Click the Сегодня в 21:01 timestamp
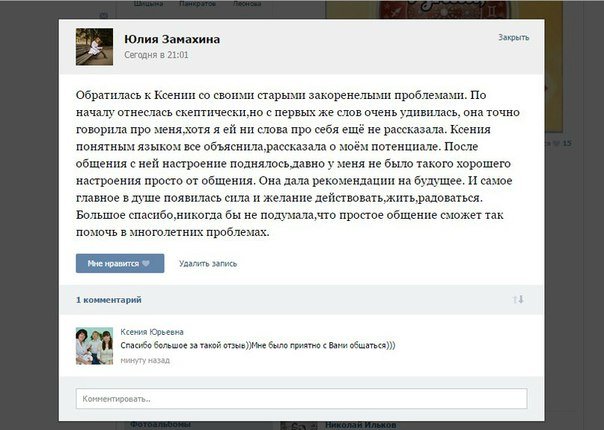 coord(156,55)
